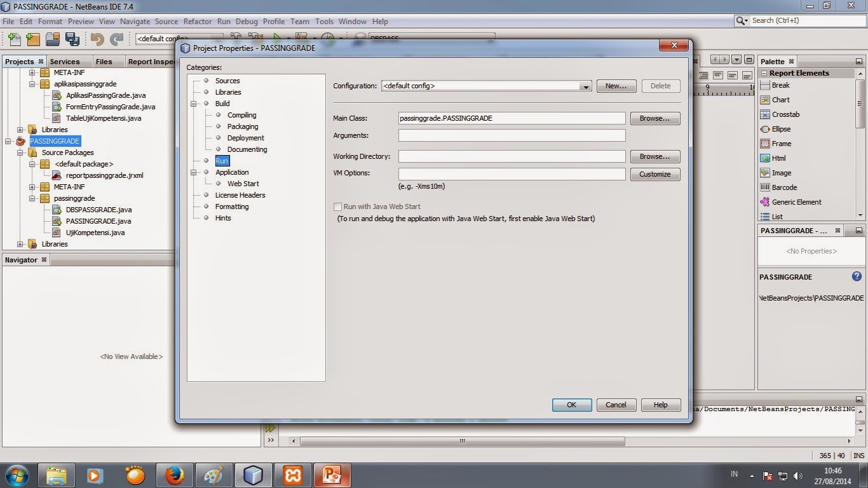Pick the Break element in the Palette
This screenshot has width=868, height=488.
[780, 85]
